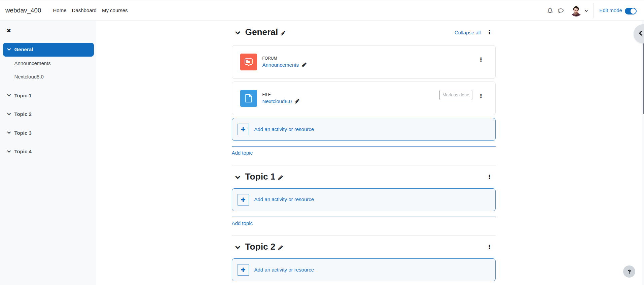The image size is (644, 285).
Task: Select Nextcloud8.0 in the course index
Action: [x=29, y=77]
